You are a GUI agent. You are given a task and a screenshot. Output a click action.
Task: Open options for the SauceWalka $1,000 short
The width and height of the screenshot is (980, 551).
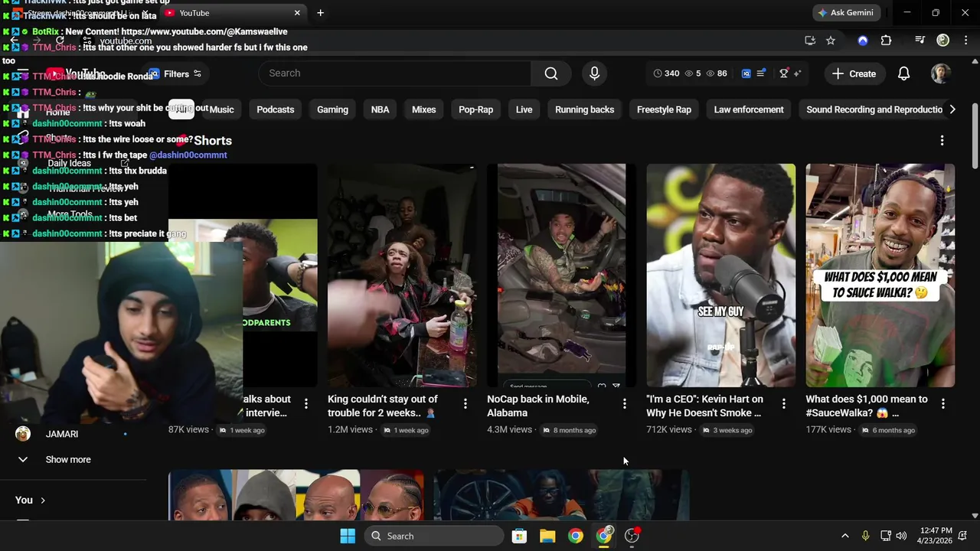pos(942,403)
